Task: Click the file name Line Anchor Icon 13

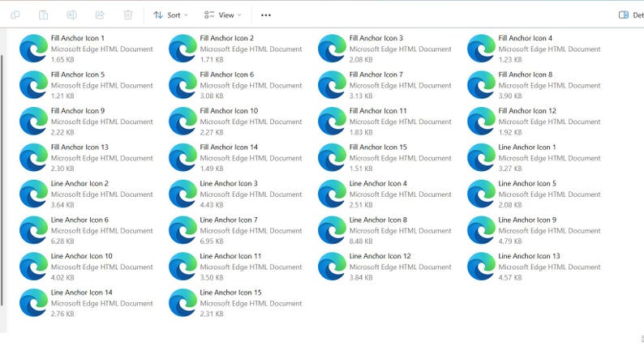Action: click(x=530, y=256)
